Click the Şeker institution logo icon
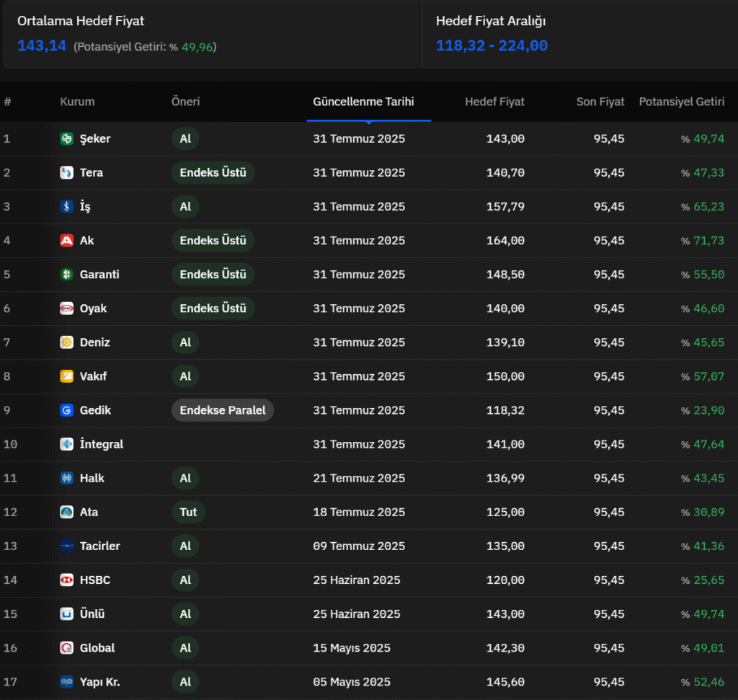 [67, 138]
